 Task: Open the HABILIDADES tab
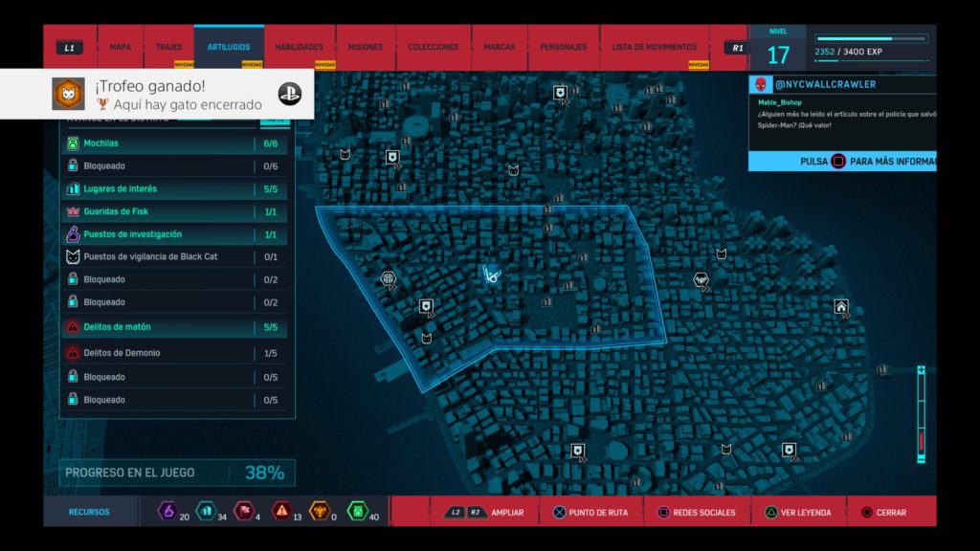299,47
